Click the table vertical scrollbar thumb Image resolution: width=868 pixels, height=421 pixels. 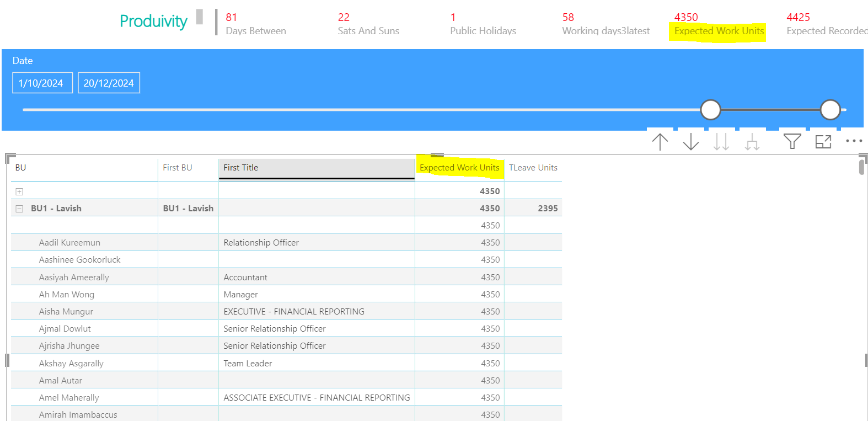point(861,166)
